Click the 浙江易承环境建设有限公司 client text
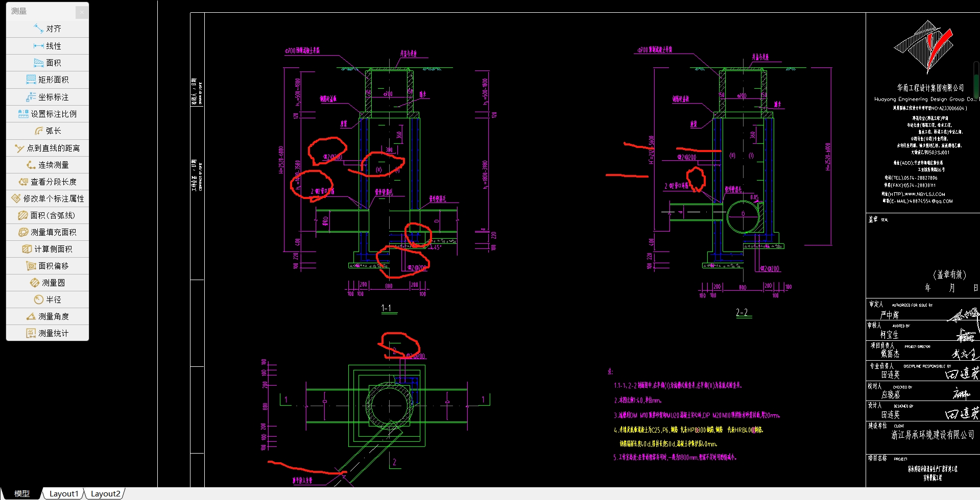980x500 pixels. pyautogui.click(x=933, y=435)
